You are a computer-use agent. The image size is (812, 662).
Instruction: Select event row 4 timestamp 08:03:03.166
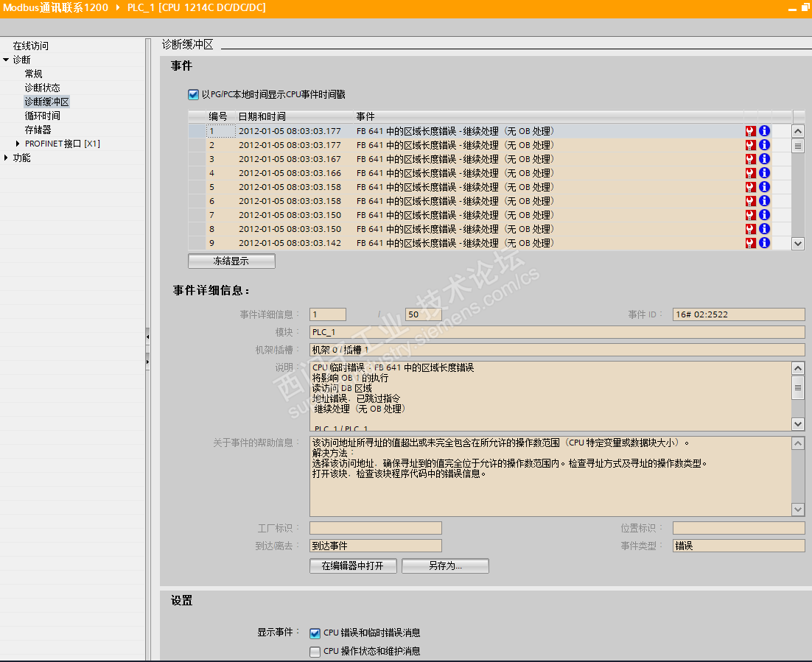tap(290, 173)
